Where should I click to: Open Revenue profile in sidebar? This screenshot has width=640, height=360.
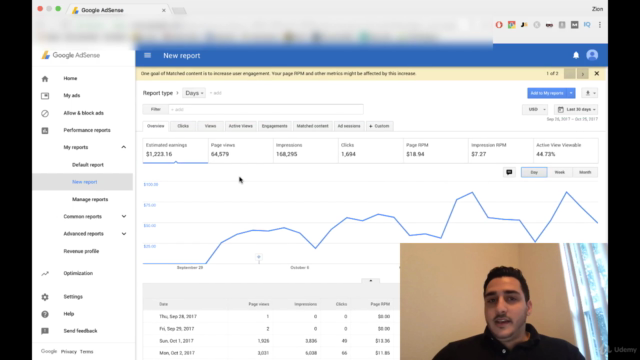click(x=81, y=251)
